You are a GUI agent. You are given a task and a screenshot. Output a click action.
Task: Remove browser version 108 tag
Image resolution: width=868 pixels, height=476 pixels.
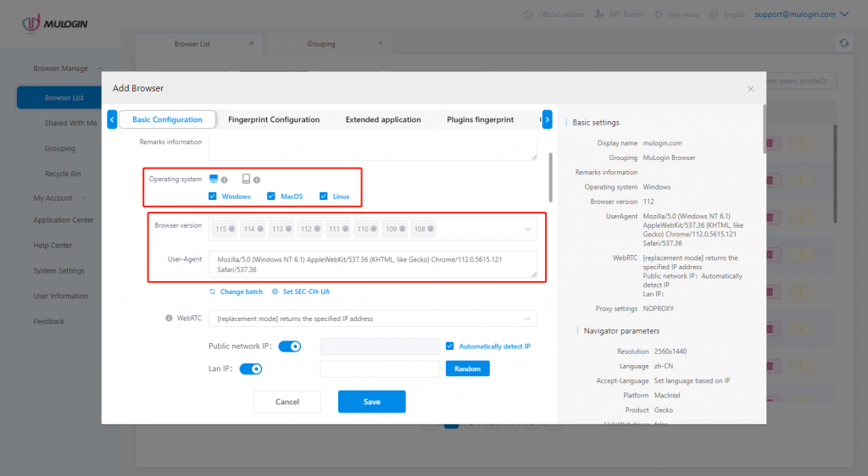coord(431,229)
